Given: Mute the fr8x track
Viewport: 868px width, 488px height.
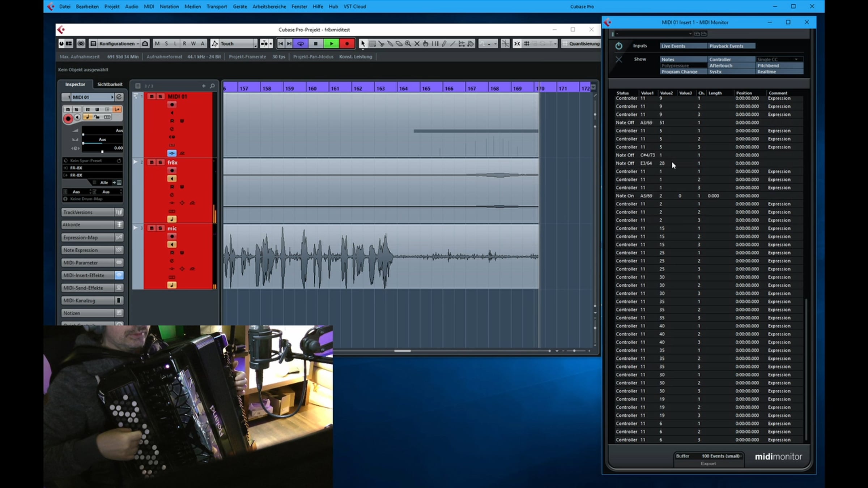Looking at the screenshot, I should 152,162.
